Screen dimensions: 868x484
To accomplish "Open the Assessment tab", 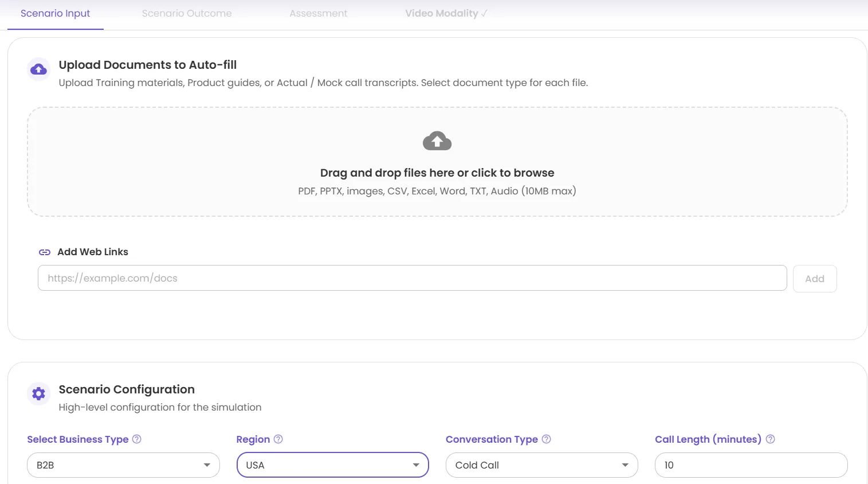I will [x=318, y=14].
